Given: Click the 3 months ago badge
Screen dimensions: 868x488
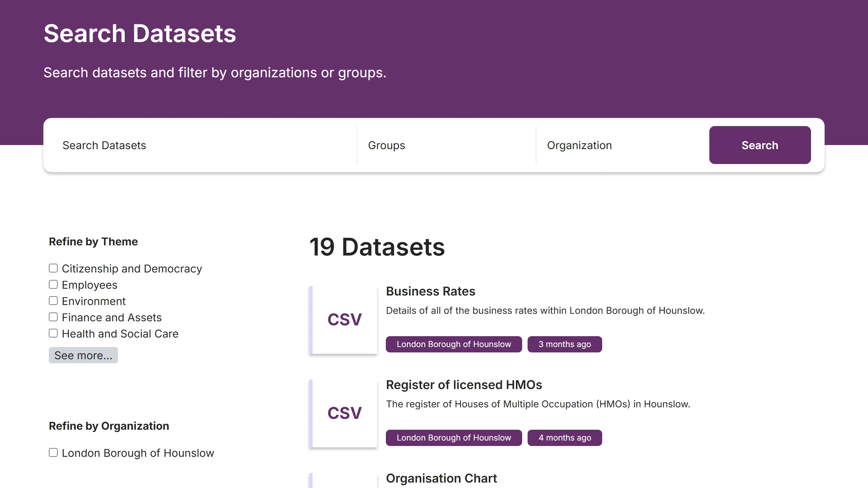Looking at the screenshot, I should click(x=565, y=344).
